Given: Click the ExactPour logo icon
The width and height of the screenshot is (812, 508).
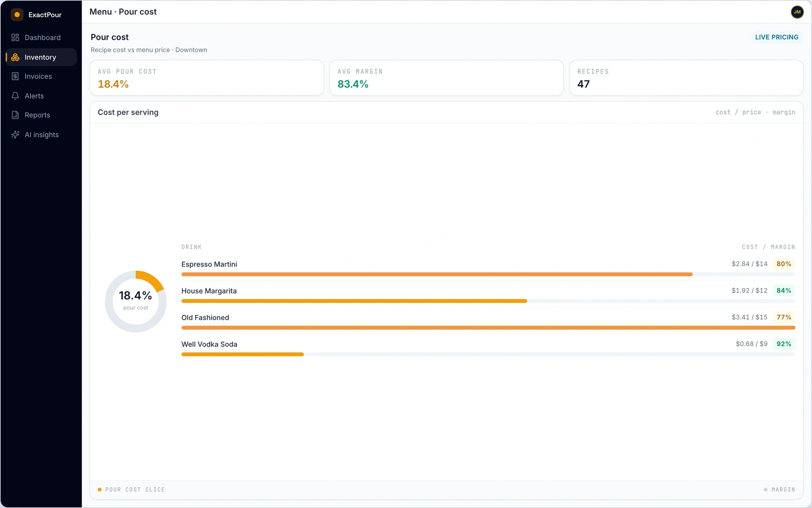Looking at the screenshot, I should coord(17,15).
